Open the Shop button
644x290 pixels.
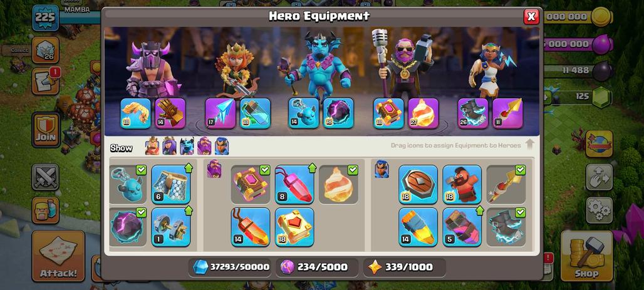click(x=586, y=256)
